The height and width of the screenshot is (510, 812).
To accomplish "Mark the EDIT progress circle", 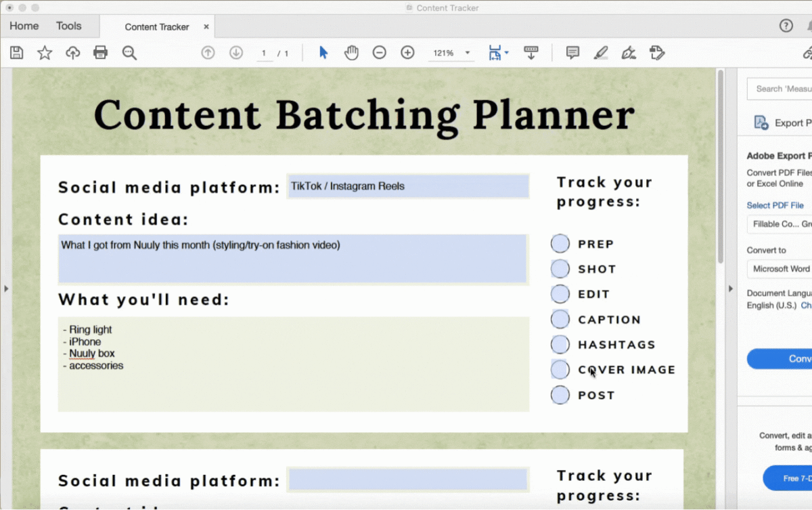I will (x=560, y=294).
